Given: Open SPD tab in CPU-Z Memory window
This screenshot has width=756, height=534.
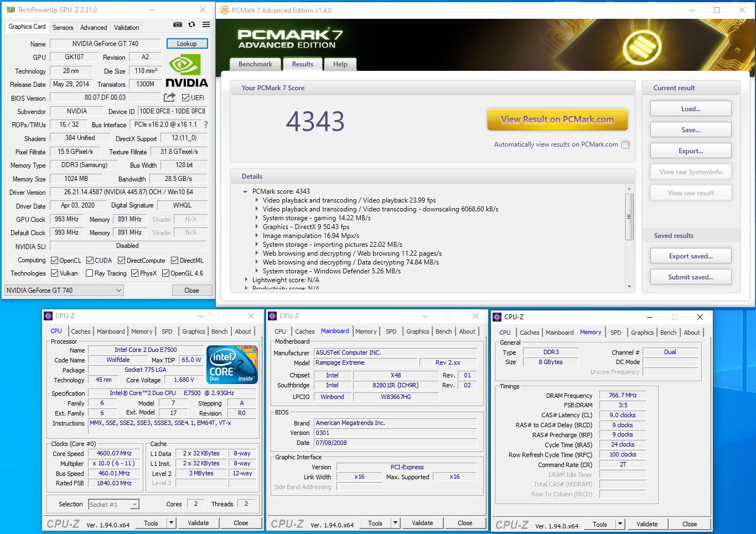Looking at the screenshot, I should point(616,333).
